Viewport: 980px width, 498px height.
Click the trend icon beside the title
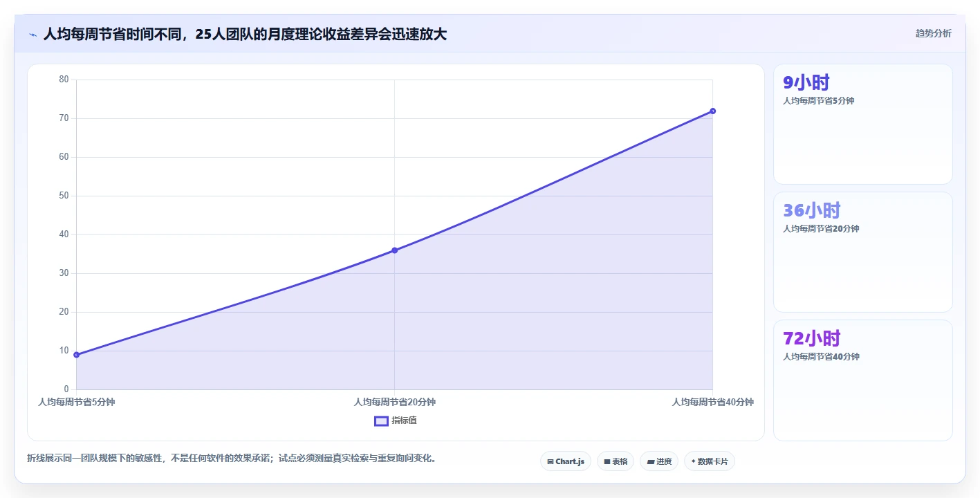pos(33,35)
